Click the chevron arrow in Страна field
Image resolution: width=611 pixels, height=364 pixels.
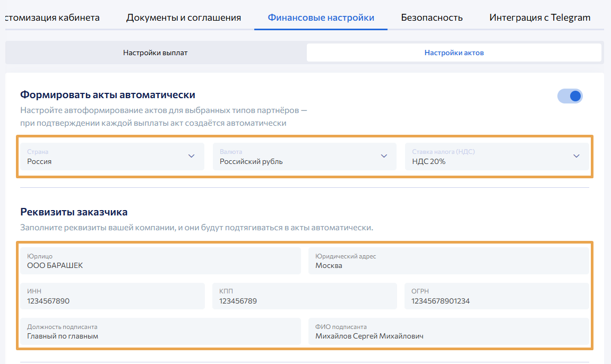tap(192, 156)
